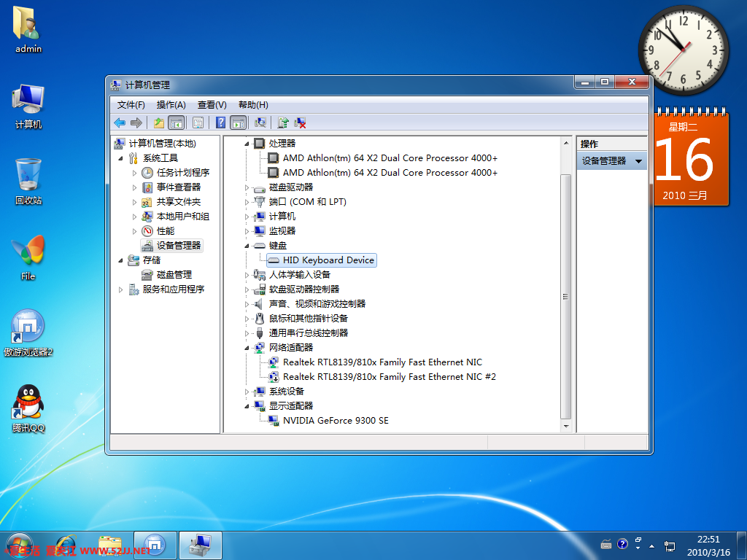Select the File butterfly desktop icon
This screenshot has width=747, height=560.
[28, 257]
